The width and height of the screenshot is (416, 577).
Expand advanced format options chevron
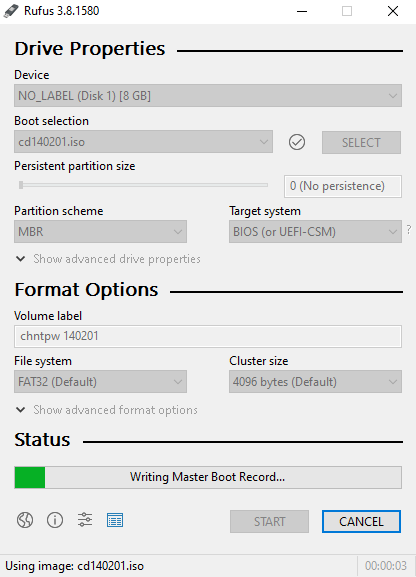[21, 410]
